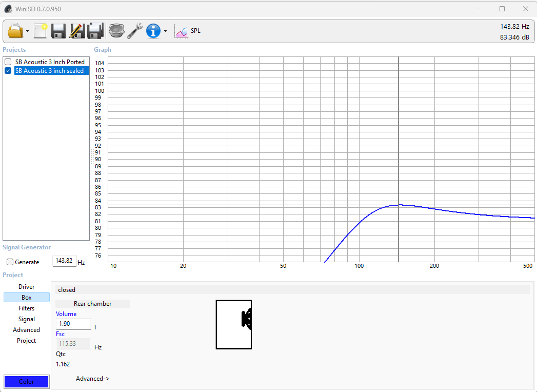Maximize the WinISD window
This screenshot has height=392, width=537.
[x=502, y=9]
